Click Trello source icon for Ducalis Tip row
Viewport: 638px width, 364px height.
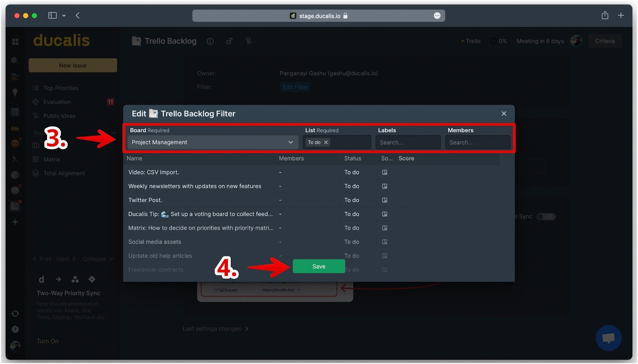point(384,214)
